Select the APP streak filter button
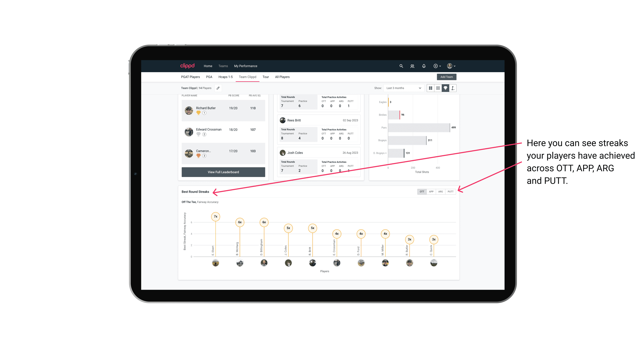The image size is (644, 346). (x=431, y=191)
